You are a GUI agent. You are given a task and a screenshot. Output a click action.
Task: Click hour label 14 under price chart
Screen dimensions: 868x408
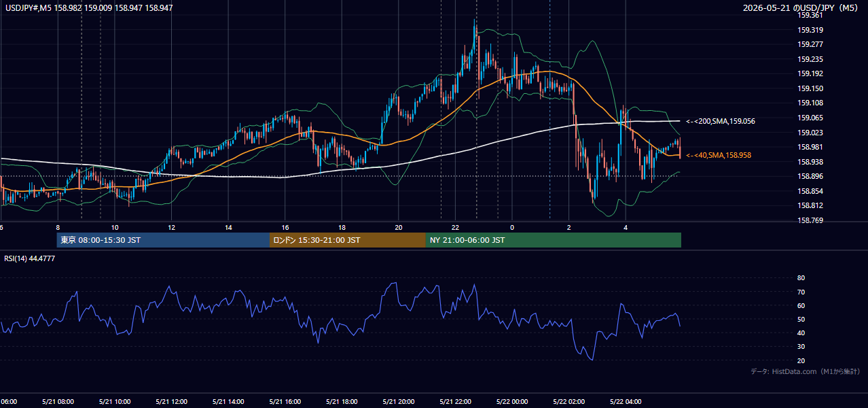point(228,227)
